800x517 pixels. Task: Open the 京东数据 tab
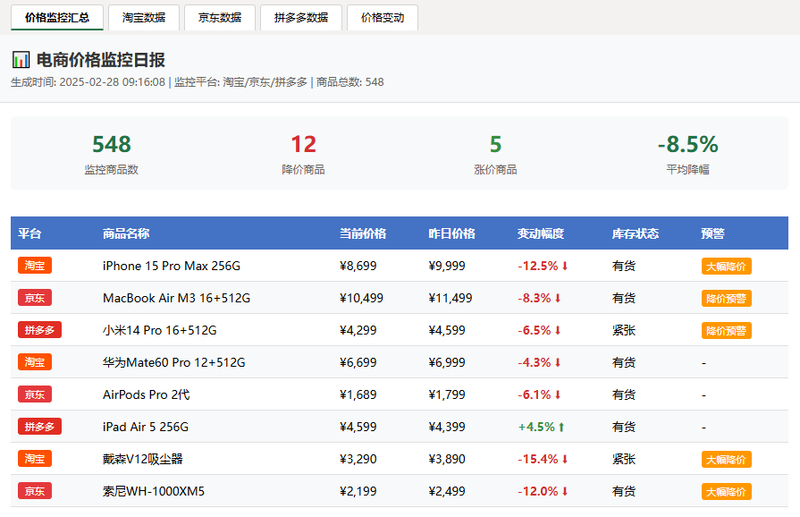point(220,17)
